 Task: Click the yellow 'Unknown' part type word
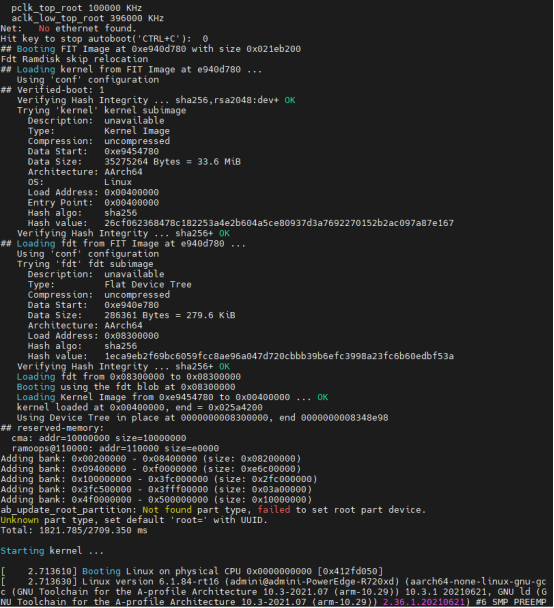point(19,520)
